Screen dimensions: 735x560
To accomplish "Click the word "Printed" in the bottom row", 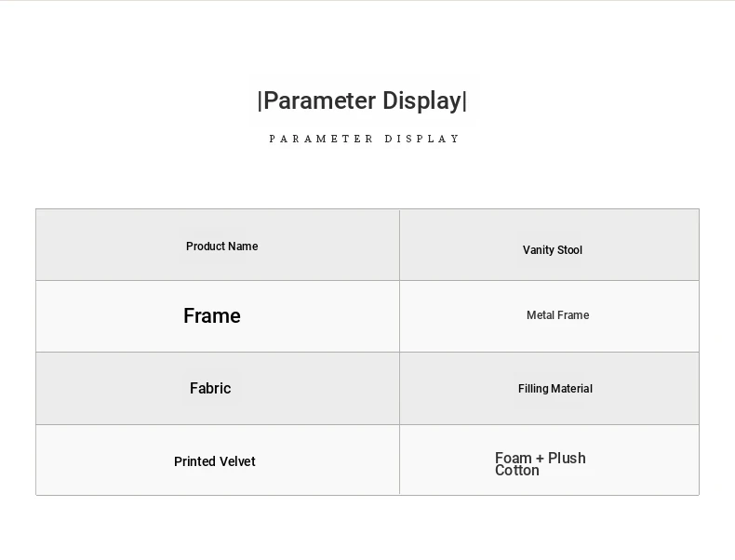I will click(x=194, y=461).
